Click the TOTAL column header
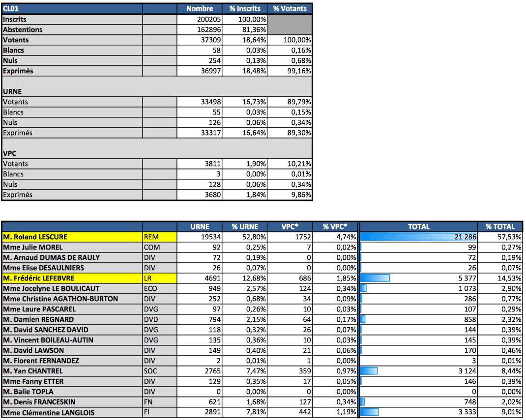The width and height of the screenshot is (526, 420). click(418, 226)
